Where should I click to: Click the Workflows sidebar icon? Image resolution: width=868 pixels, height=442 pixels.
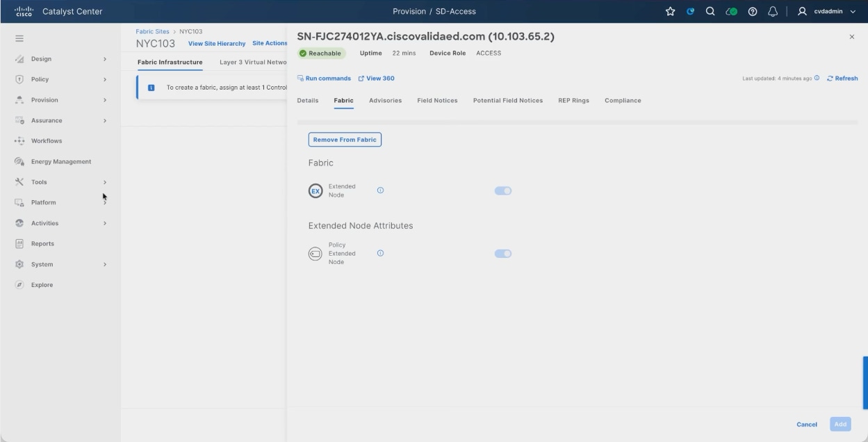click(19, 141)
